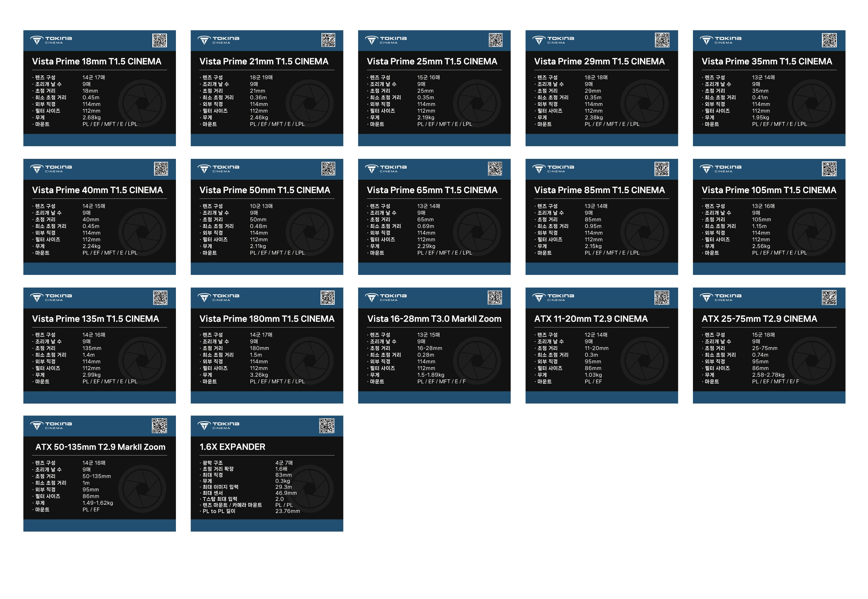Click the aperture icon on Vista Prime 85mm card

[x=644, y=231]
